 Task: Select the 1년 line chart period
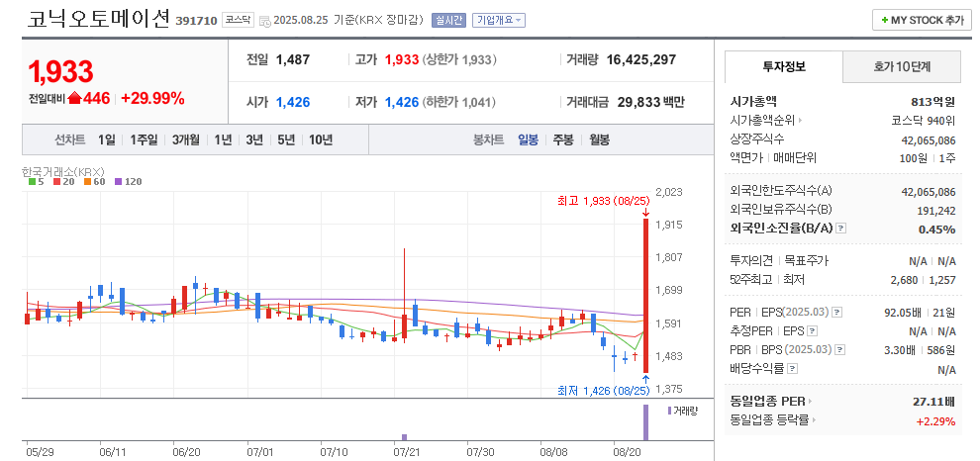pos(223,139)
